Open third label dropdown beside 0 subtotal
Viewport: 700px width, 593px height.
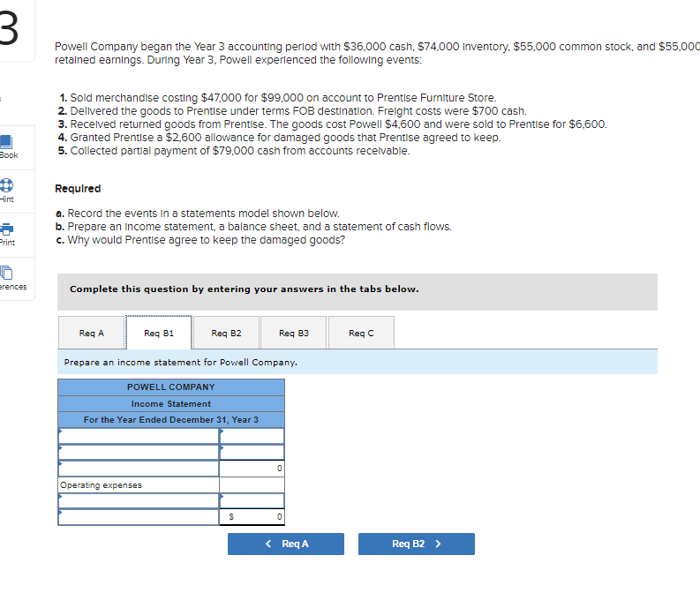[139, 469]
